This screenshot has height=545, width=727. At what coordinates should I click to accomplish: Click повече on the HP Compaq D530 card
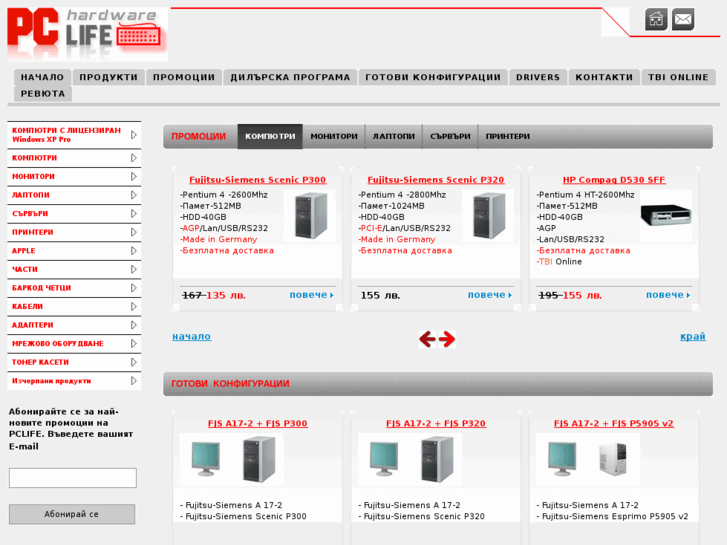coord(668,295)
